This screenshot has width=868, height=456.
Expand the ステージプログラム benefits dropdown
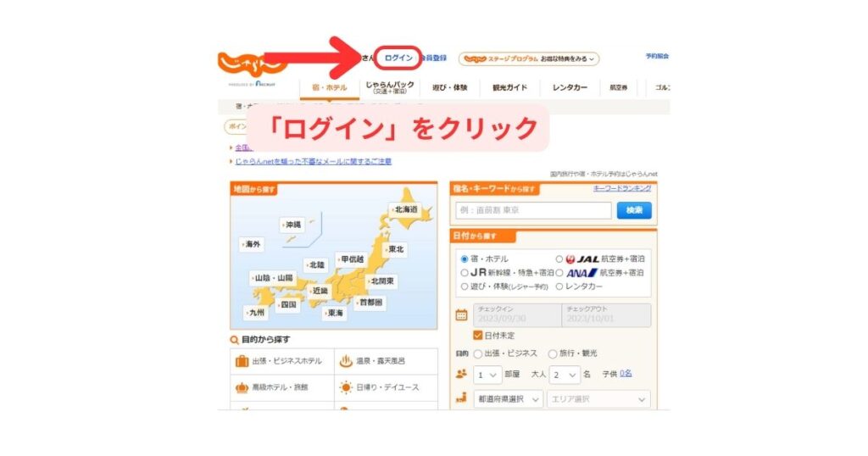pos(529,58)
